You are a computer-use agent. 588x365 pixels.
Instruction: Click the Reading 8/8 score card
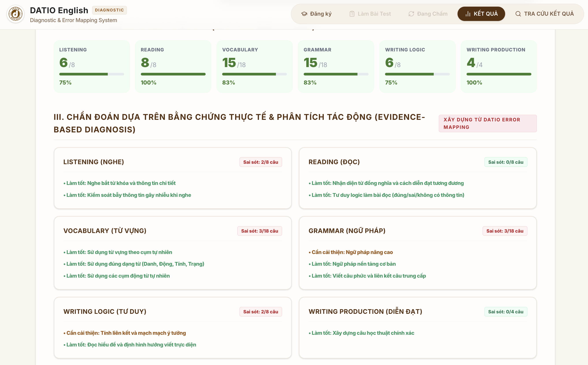tap(173, 66)
